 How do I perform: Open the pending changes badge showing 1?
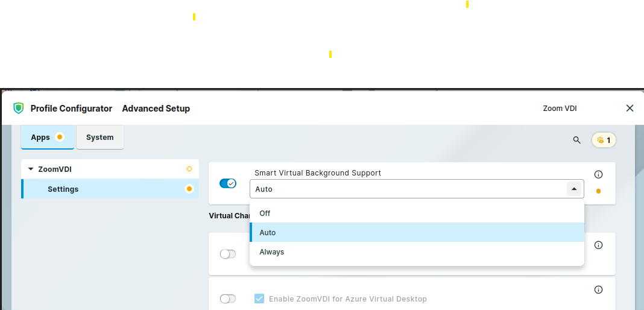click(604, 140)
